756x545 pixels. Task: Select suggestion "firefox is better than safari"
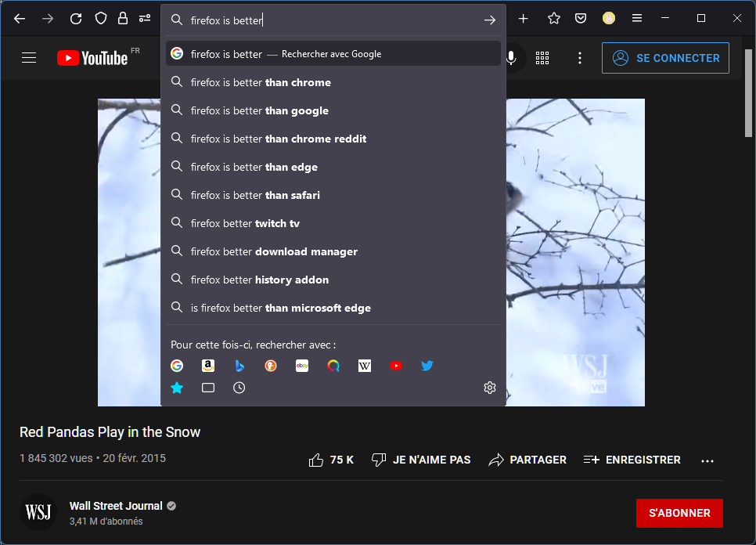pos(255,195)
